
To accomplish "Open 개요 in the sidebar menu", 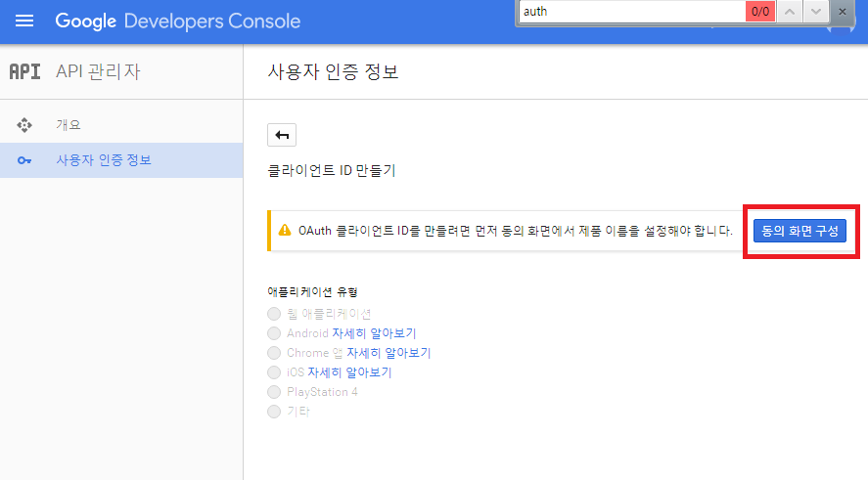I will click(x=69, y=125).
